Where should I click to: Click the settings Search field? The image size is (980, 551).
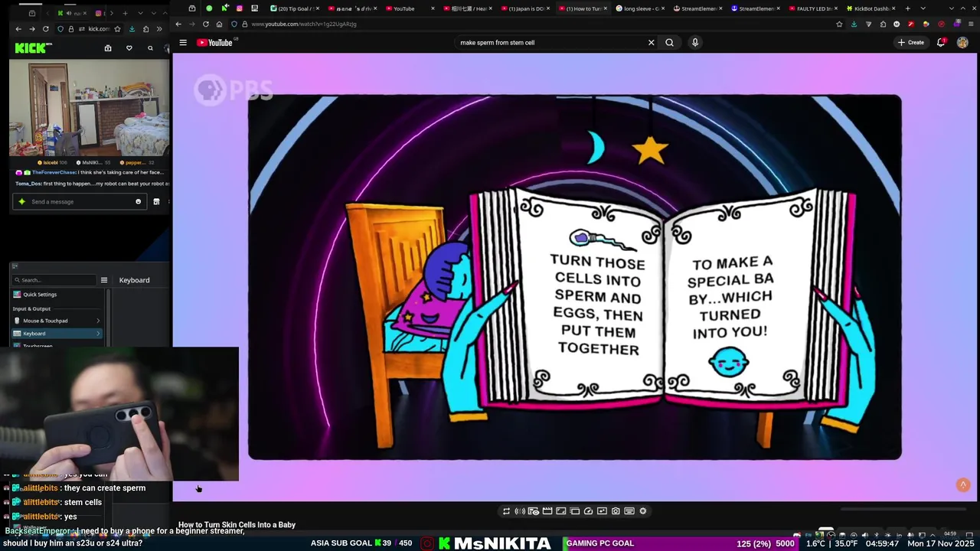(54, 280)
